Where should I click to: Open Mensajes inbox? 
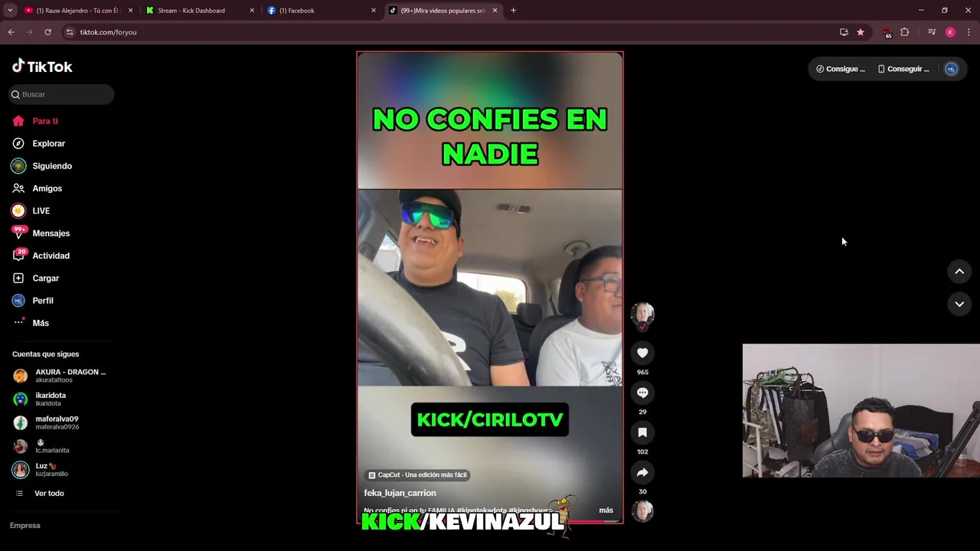[51, 233]
